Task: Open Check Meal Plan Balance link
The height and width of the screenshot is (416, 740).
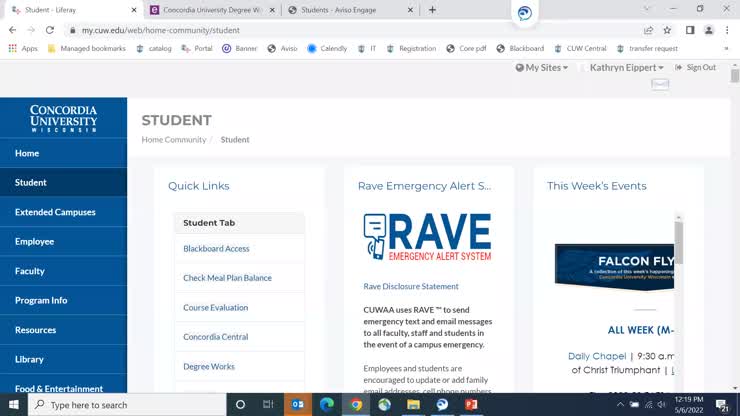Action: pos(227,278)
